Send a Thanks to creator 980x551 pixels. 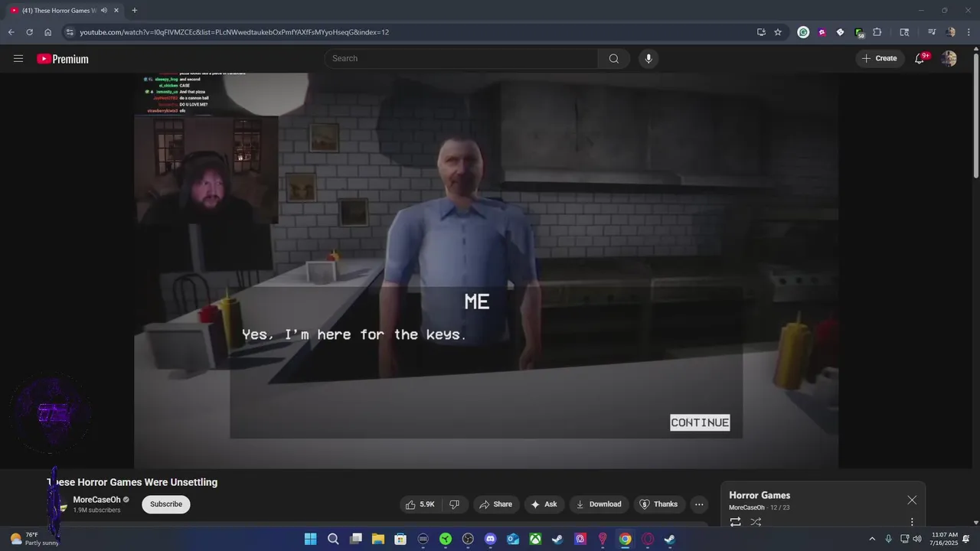point(658,504)
